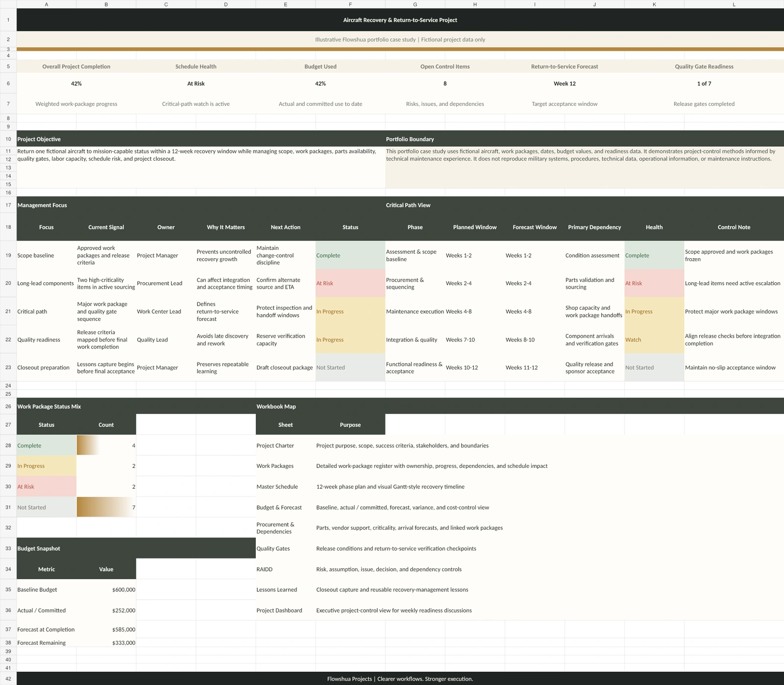Screen dimensions: 784x685
Task: Select the Not Started count data bar cell
Action: click(106, 507)
